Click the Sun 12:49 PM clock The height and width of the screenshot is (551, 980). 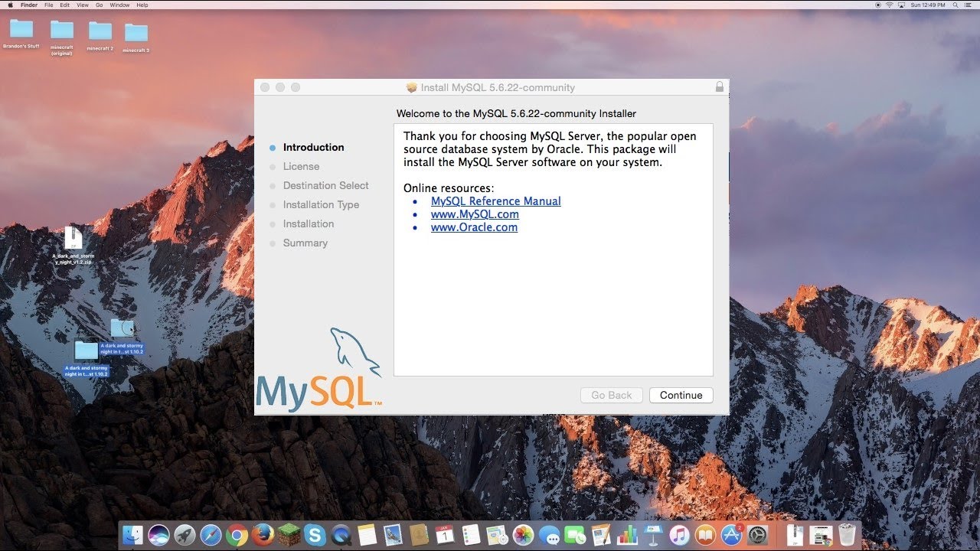point(928,5)
